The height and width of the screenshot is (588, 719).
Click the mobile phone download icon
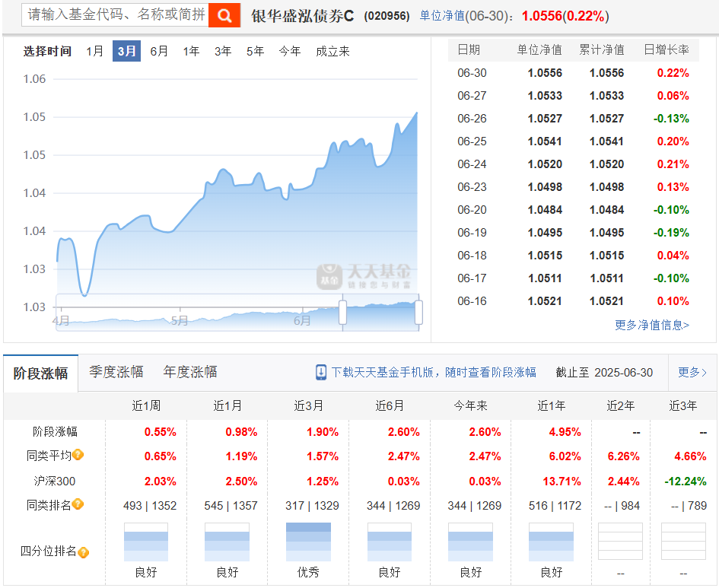[321, 372]
